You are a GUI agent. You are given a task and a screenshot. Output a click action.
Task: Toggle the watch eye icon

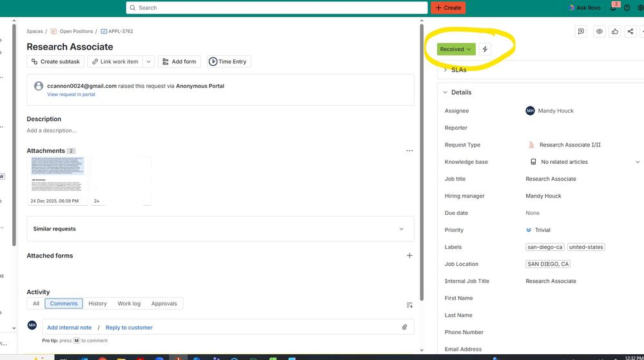[600, 32]
